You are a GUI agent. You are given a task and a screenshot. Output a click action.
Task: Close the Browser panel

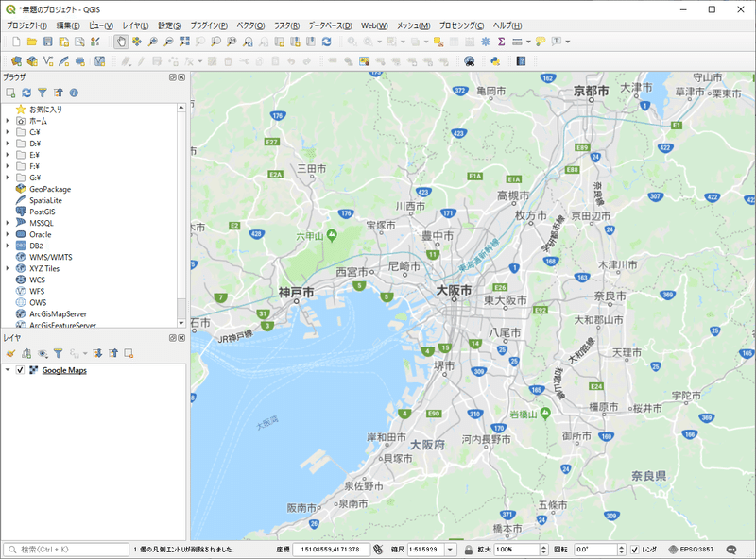click(x=181, y=77)
